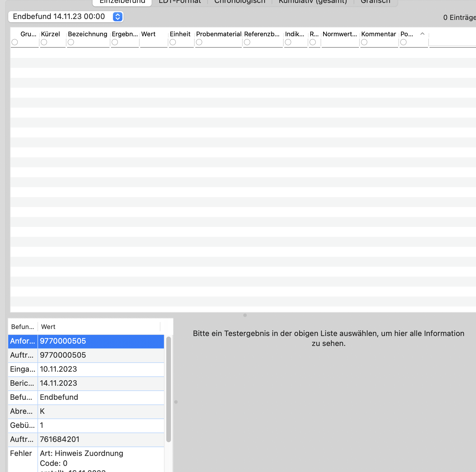Toggle sort arrow on Po... column
476x472 pixels.
[422, 34]
